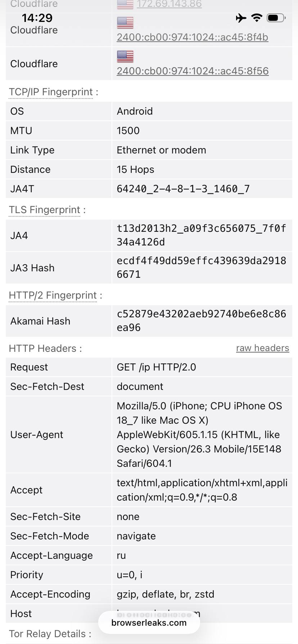Tap the browserleaks.com address bar pill

pyautogui.click(x=149, y=623)
